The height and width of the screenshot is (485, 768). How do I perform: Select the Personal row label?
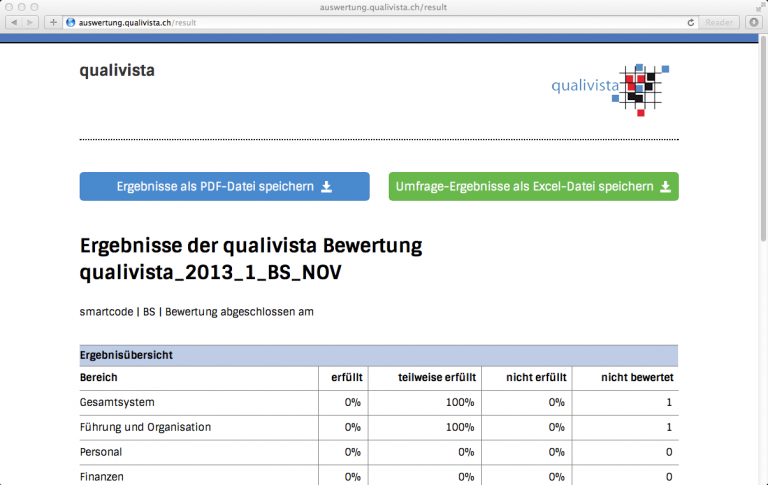point(101,452)
